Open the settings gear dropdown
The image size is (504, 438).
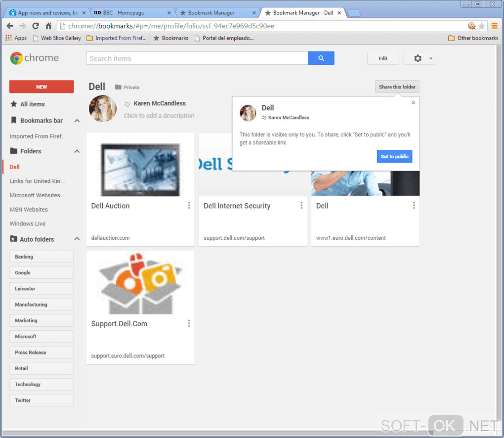coord(419,58)
